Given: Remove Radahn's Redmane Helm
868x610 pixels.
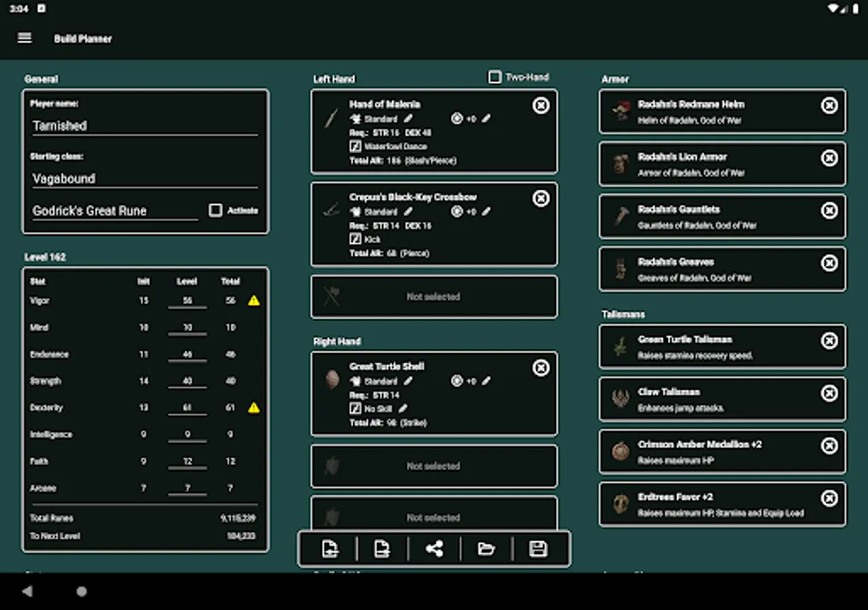Looking at the screenshot, I should (x=829, y=105).
